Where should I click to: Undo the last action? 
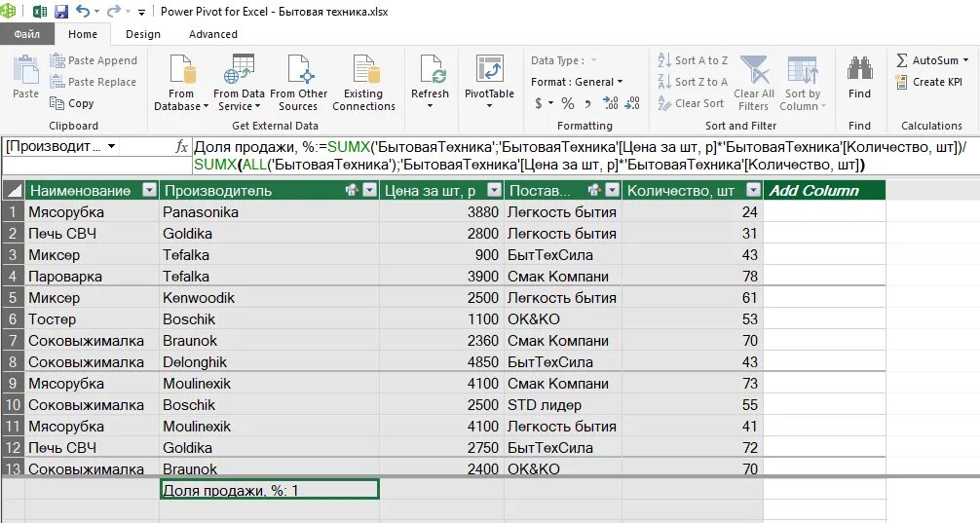[83, 12]
